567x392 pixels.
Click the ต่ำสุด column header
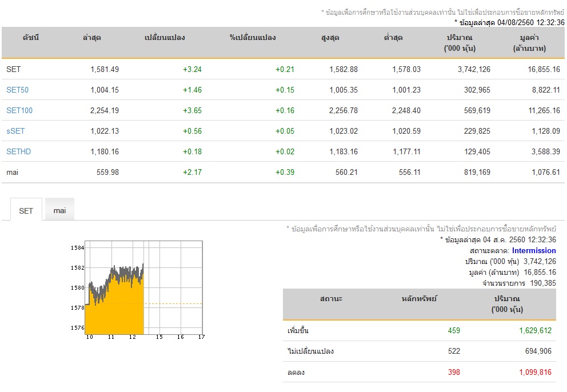393,38
